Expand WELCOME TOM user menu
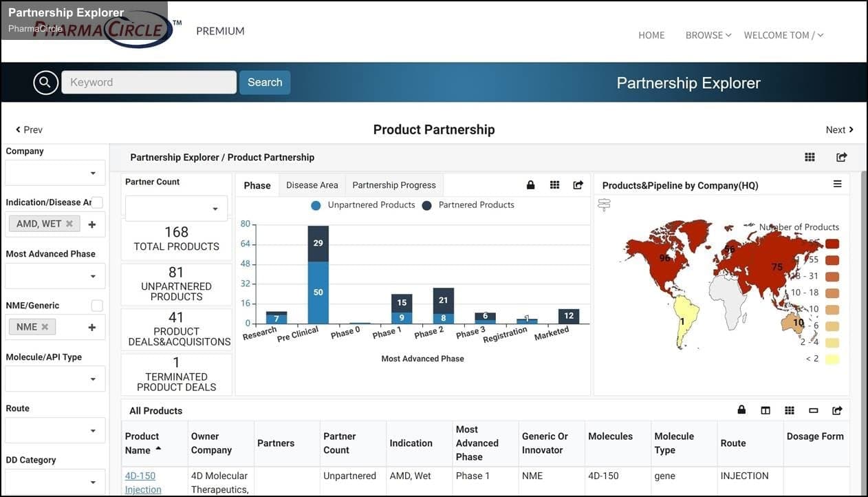 point(783,35)
